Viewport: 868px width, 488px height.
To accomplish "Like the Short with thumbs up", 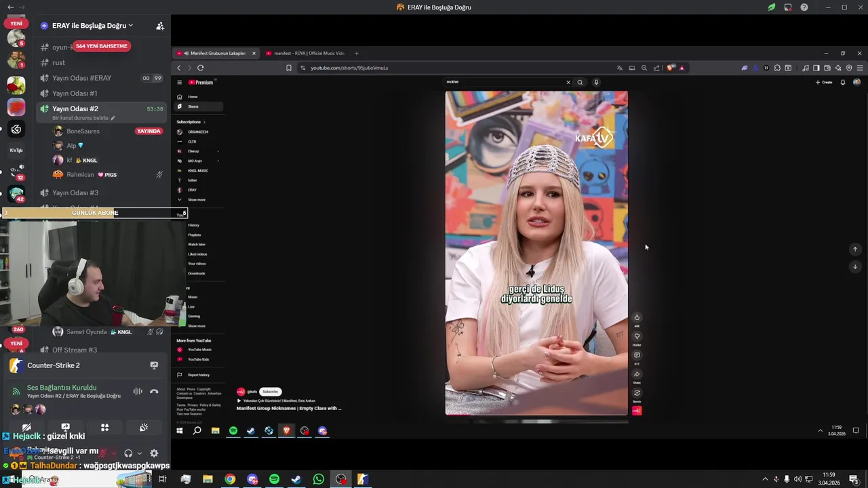I will (637, 317).
